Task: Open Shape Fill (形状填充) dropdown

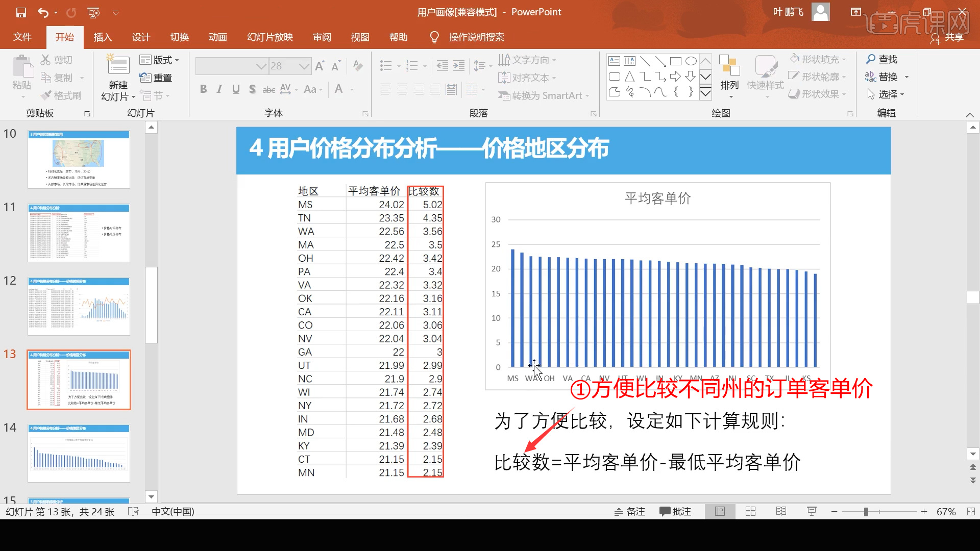Action: [818, 59]
